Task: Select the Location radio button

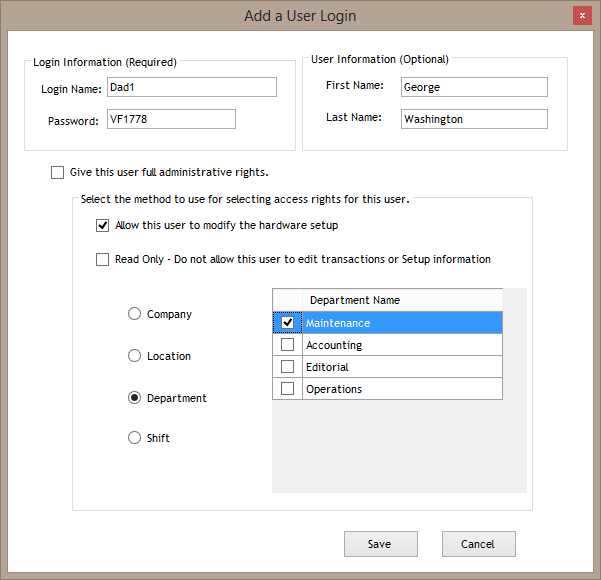Action: [135, 356]
